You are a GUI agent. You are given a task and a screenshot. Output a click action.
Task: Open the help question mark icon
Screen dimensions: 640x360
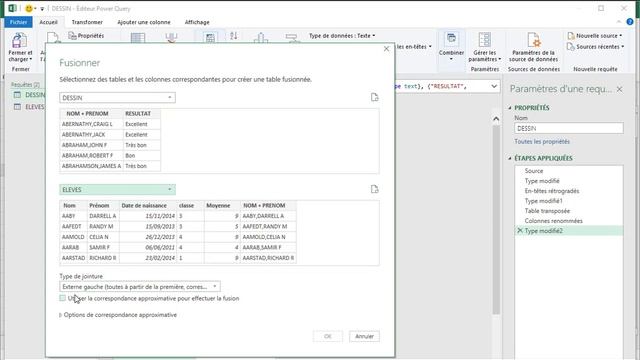click(x=630, y=22)
